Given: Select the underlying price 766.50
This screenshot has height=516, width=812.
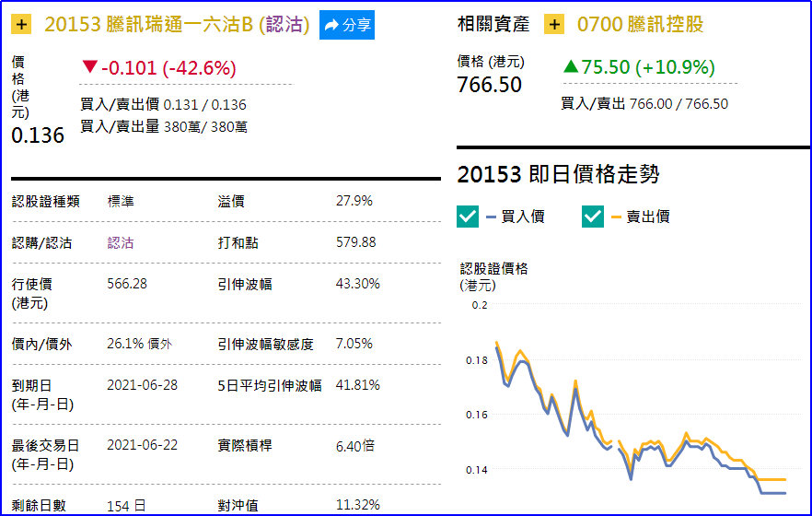Looking at the screenshot, I should point(490,85).
